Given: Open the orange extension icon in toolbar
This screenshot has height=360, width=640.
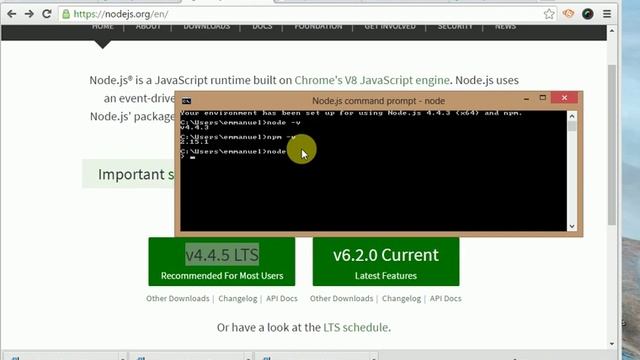Looking at the screenshot, I should tap(568, 13).
